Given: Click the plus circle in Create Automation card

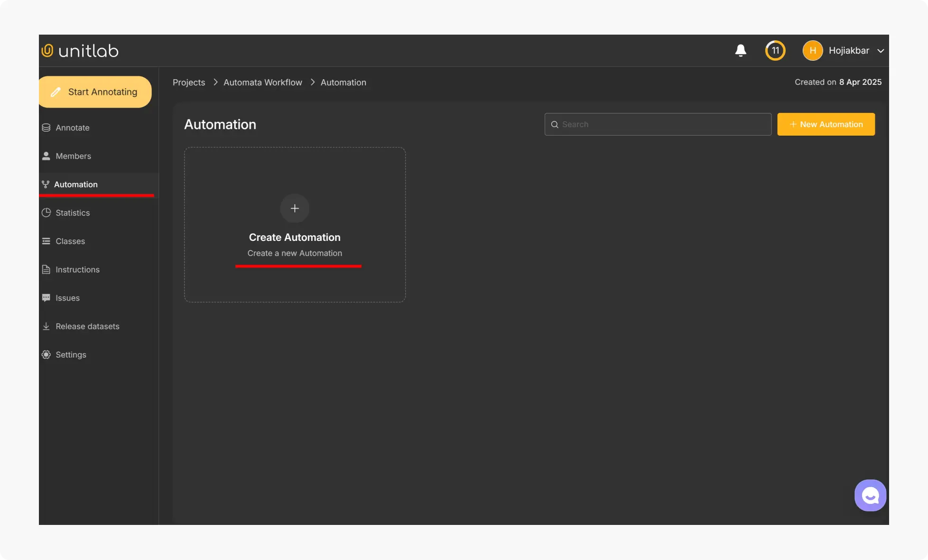Looking at the screenshot, I should click(295, 208).
